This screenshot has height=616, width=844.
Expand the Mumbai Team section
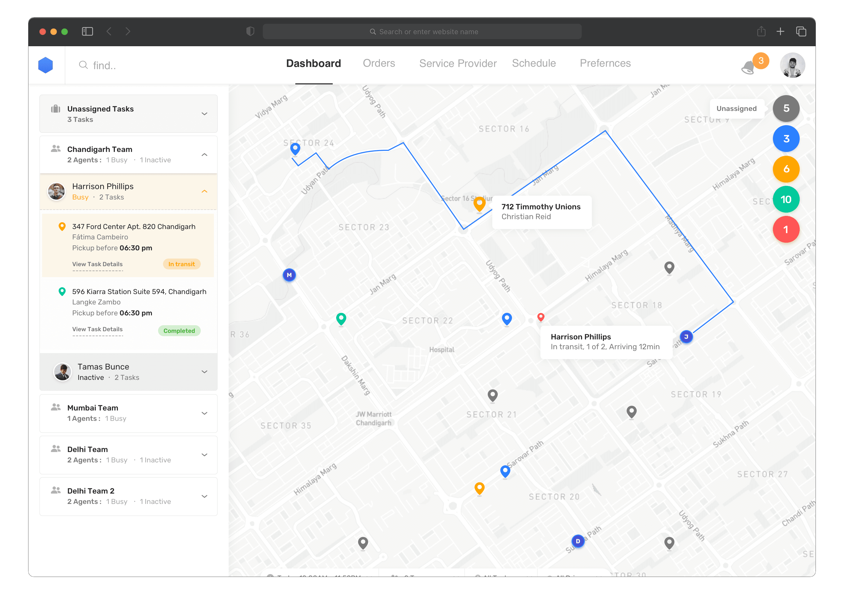(205, 413)
